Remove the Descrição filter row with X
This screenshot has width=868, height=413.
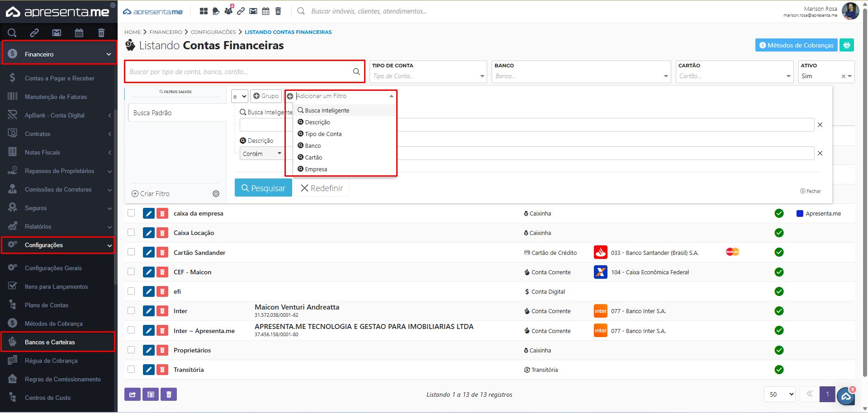point(820,153)
